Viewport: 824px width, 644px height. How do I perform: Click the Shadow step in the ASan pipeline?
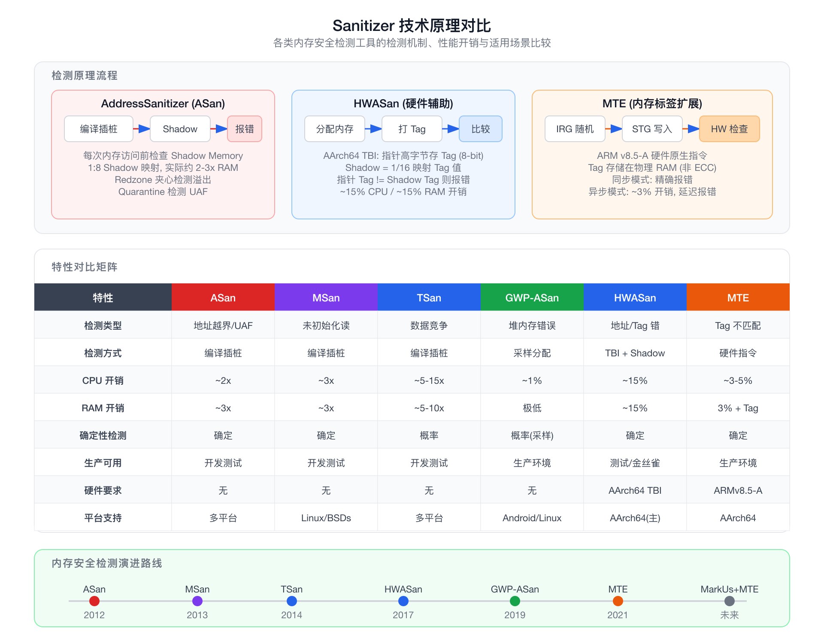coord(180,128)
